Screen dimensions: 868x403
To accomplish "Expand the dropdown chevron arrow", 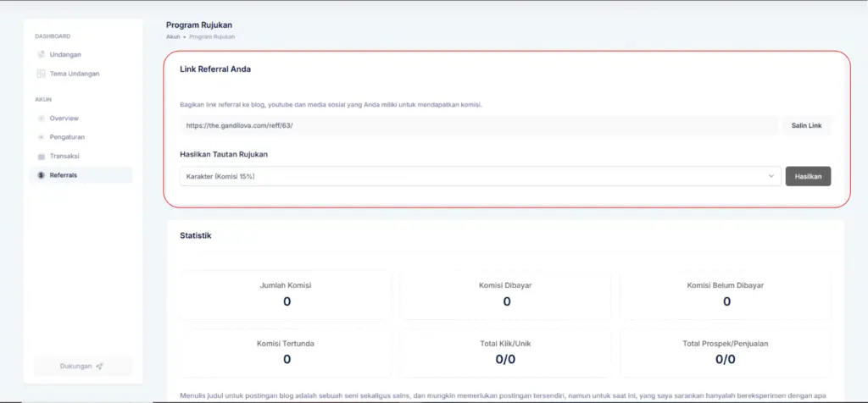I will point(771,176).
